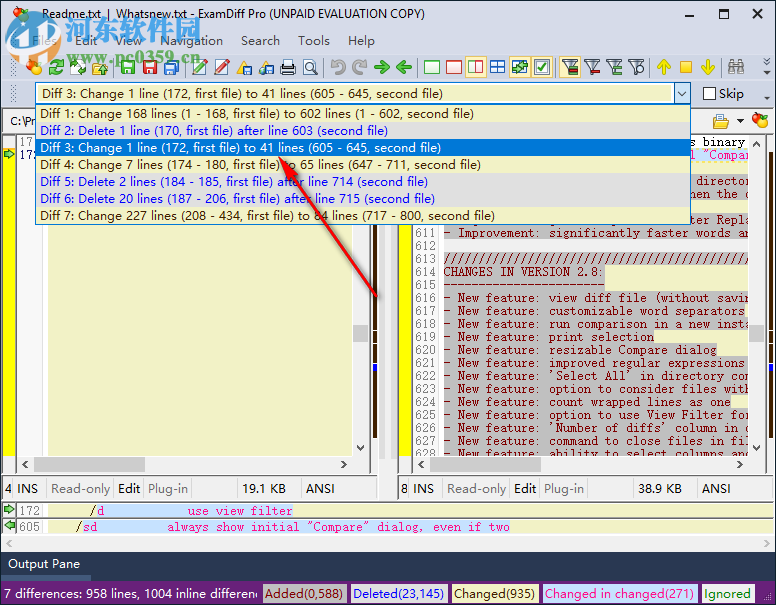The image size is (776, 605).
Task: Click Edit in left pane status bar
Action: 129,488
